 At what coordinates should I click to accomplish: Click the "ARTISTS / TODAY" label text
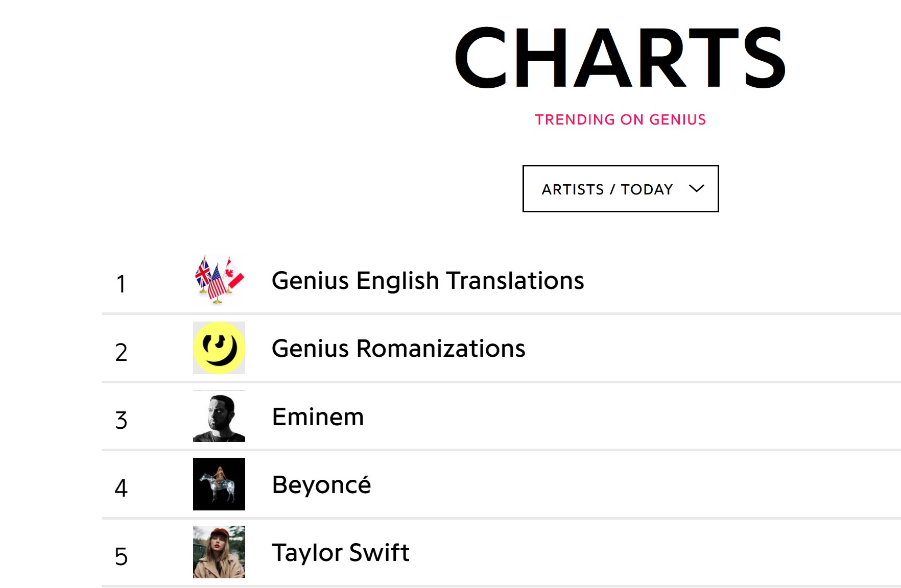607,189
